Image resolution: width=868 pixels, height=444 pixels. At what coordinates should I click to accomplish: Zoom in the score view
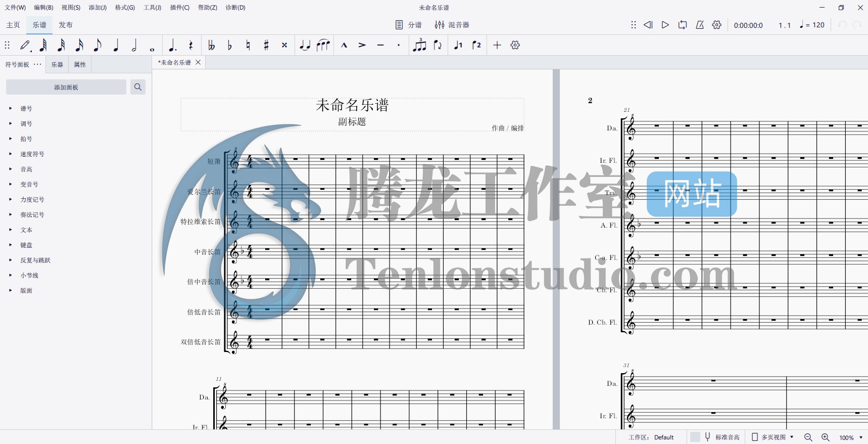[x=826, y=437]
